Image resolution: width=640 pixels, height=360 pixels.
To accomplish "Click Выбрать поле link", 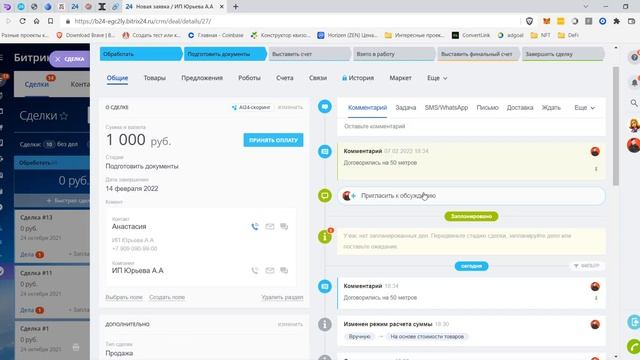I will [124, 297].
